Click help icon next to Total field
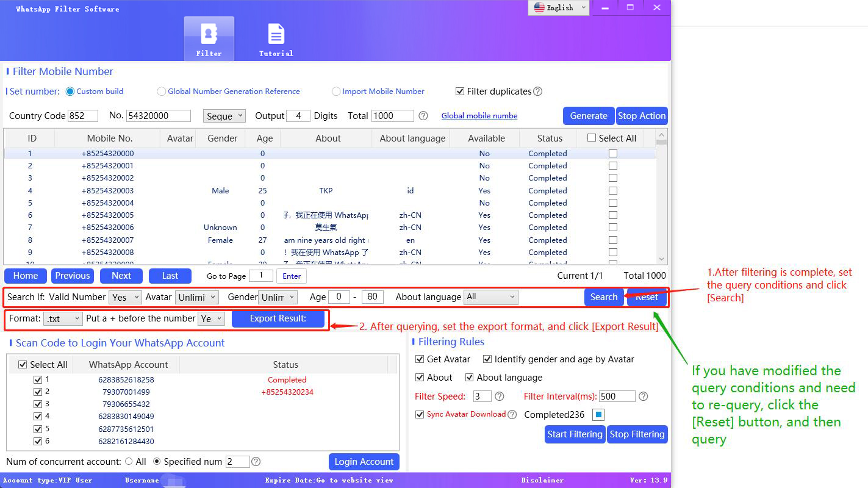 coord(423,116)
